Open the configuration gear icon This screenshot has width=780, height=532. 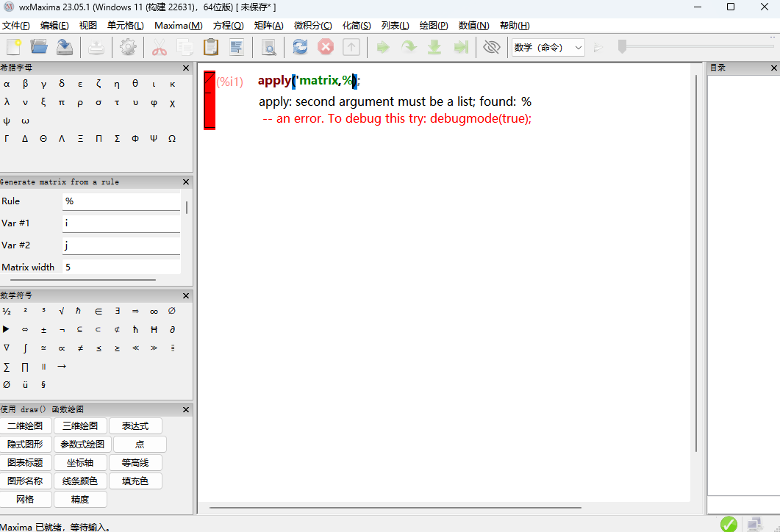pyautogui.click(x=128, y=47)
